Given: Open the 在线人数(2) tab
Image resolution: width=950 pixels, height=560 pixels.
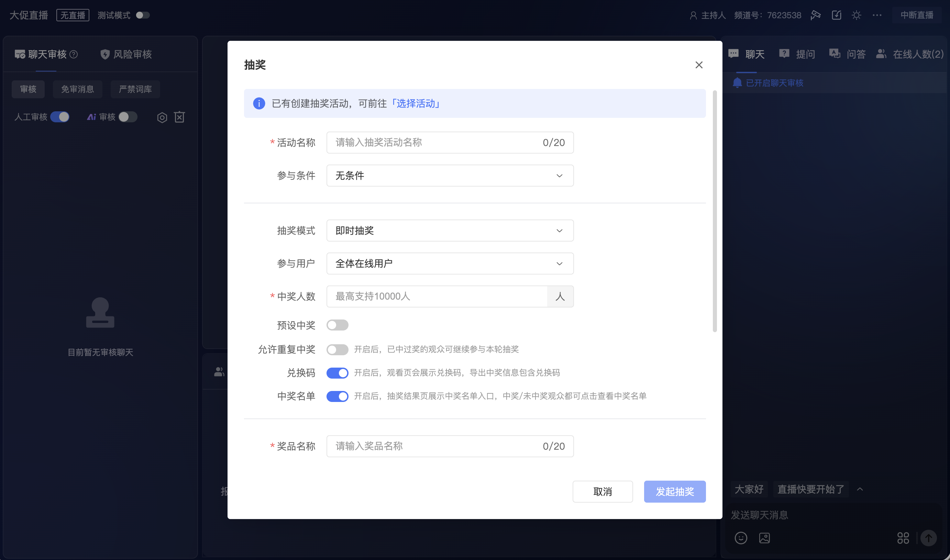Looking at the screenshot, I should coord(909,54).
